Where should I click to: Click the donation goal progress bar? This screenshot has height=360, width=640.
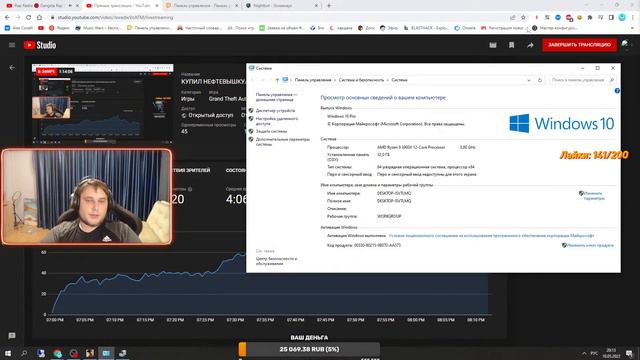[309, 349]
